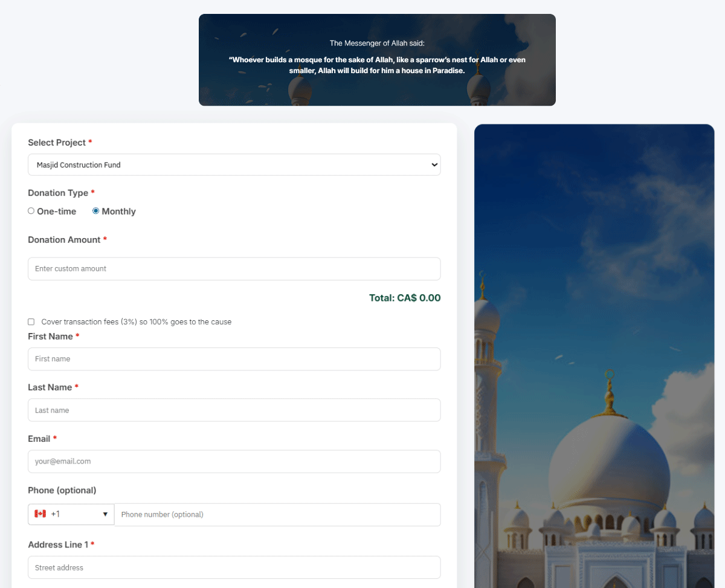Viewport: 725px width, 588px height.
Task: Select the One-time donation radio button
Action: tap(31, 211)
